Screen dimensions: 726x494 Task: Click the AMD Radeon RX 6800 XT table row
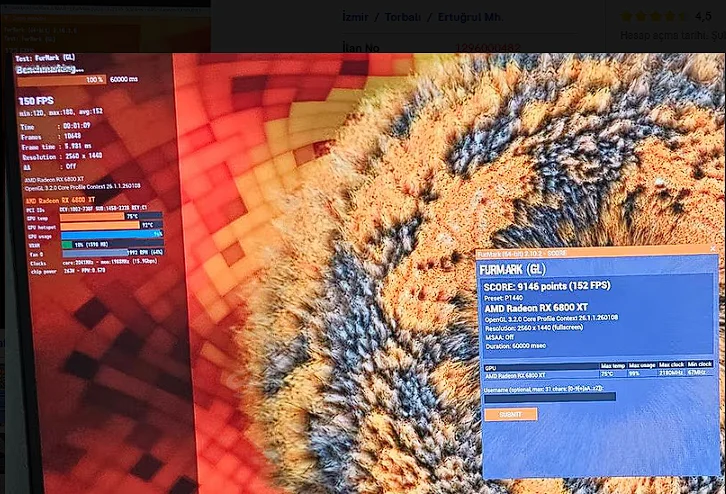[x=598, y=374]
